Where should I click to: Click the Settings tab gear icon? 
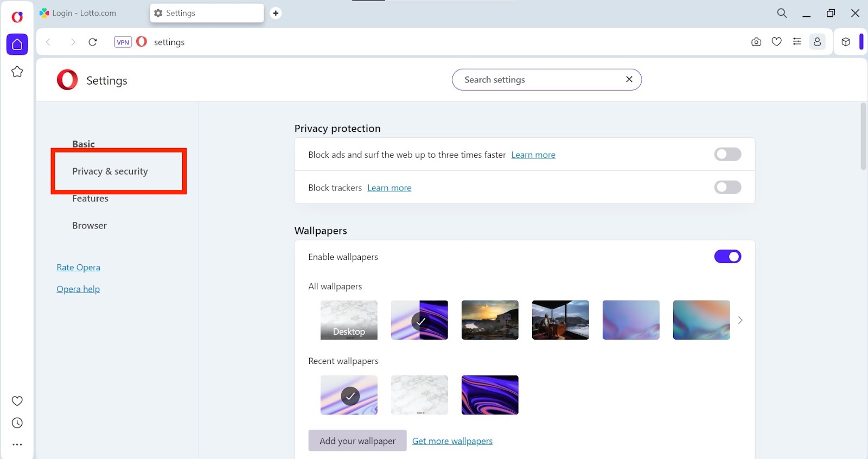(158, 13)
